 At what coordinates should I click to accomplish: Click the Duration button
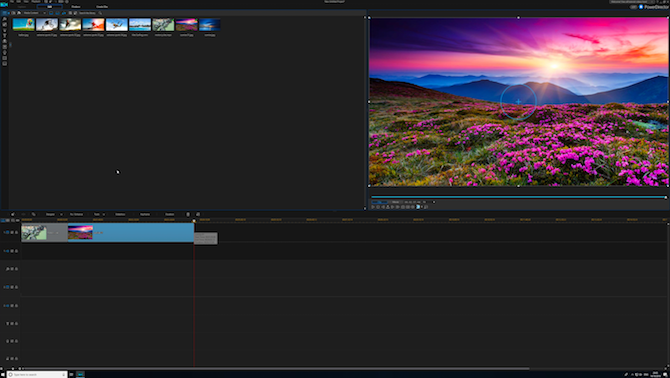(x=170, y=214)
